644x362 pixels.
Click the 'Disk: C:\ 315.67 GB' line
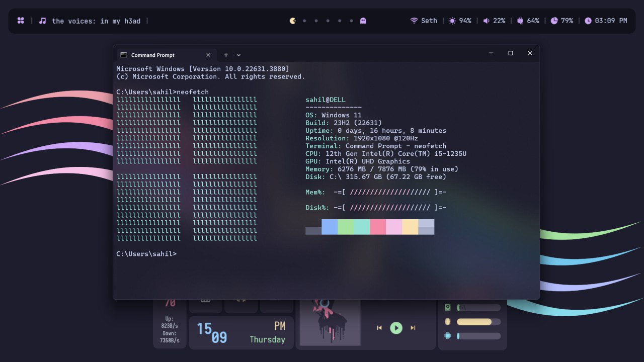coord(376,176)
